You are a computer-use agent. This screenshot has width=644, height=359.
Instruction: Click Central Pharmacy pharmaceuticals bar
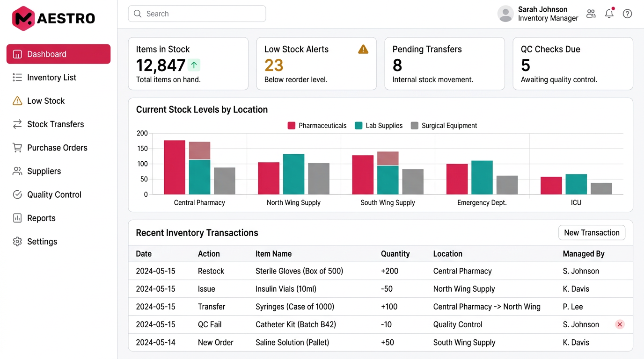tap(175, 167)
